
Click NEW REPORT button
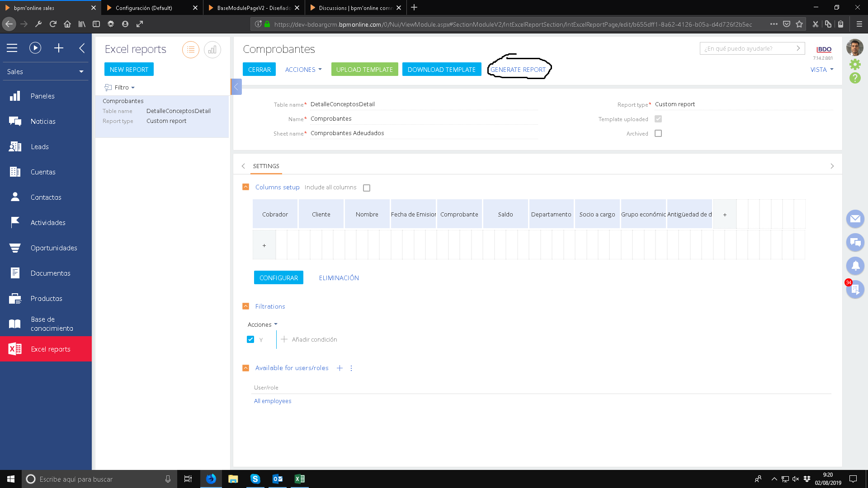pyautogui.click(x=129, y=70)
